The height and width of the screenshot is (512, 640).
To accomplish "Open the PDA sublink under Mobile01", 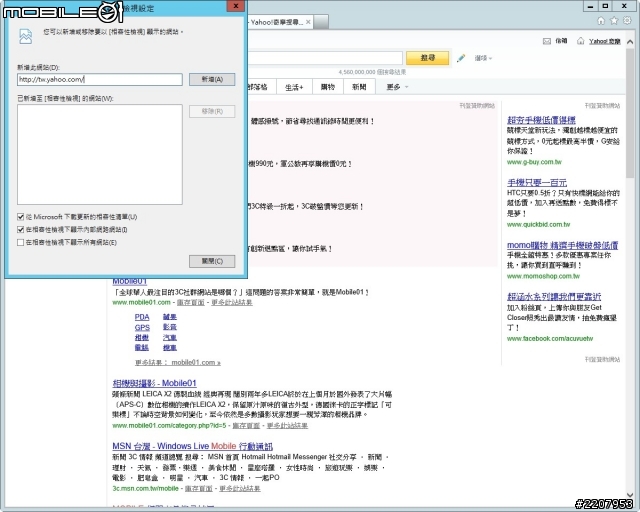I will point(142,317).
